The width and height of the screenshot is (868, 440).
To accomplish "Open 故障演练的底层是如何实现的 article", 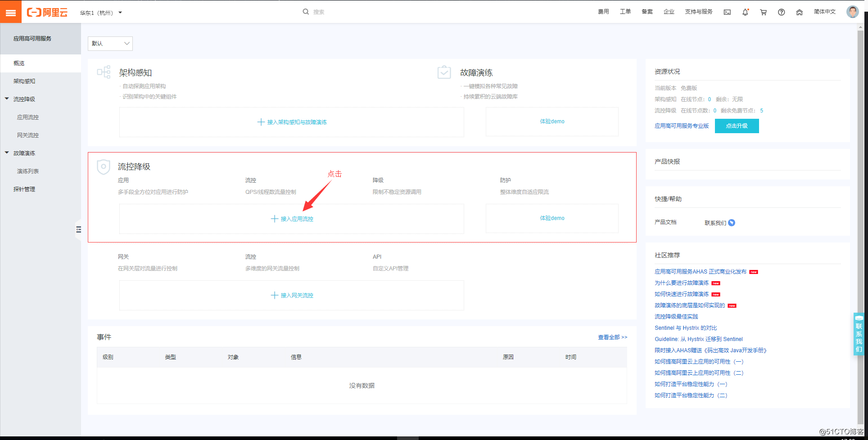I will click(x=690, y=305).
